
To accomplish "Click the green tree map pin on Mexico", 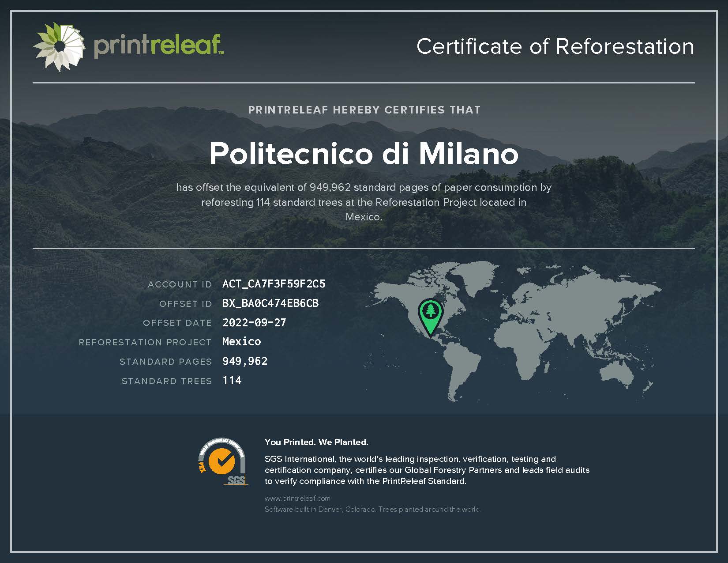I will (x=430, y=317).
